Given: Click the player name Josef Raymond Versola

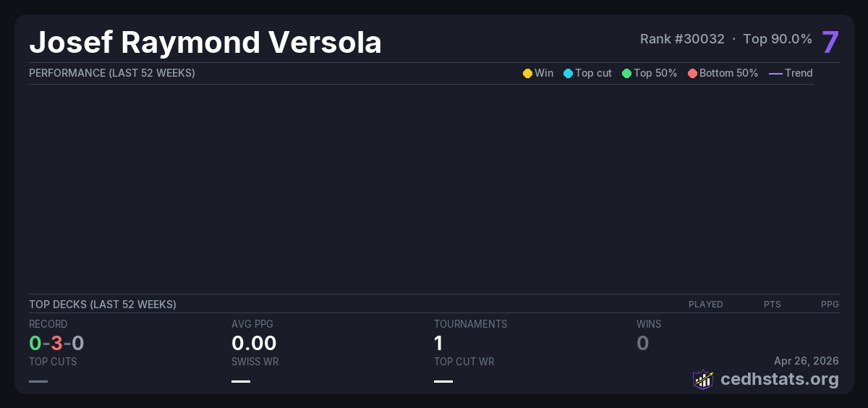Looking at the screenshot, I should (x=205, y=43).
